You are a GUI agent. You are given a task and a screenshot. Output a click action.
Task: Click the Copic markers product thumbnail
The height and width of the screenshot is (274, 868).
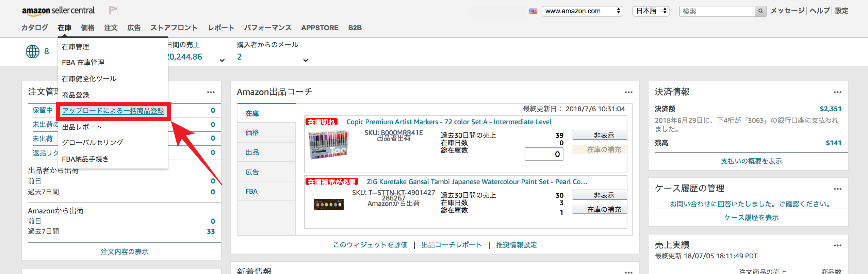point(329,145)
